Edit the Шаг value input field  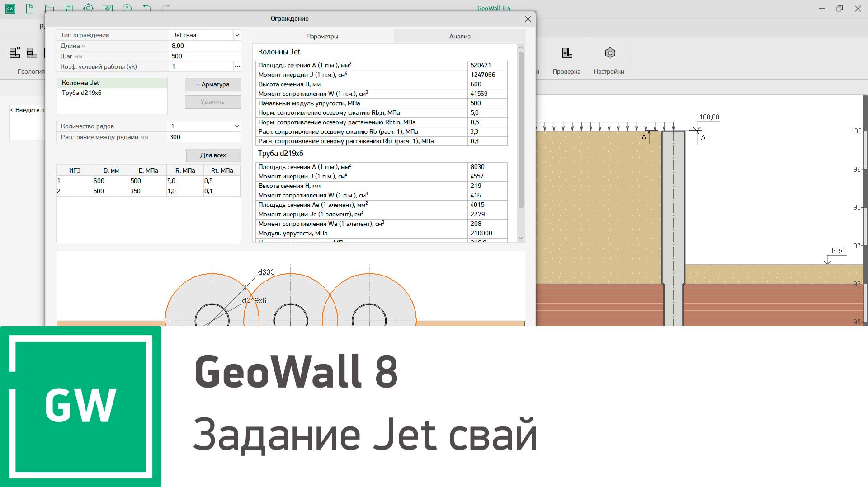[x=203, y=56]
